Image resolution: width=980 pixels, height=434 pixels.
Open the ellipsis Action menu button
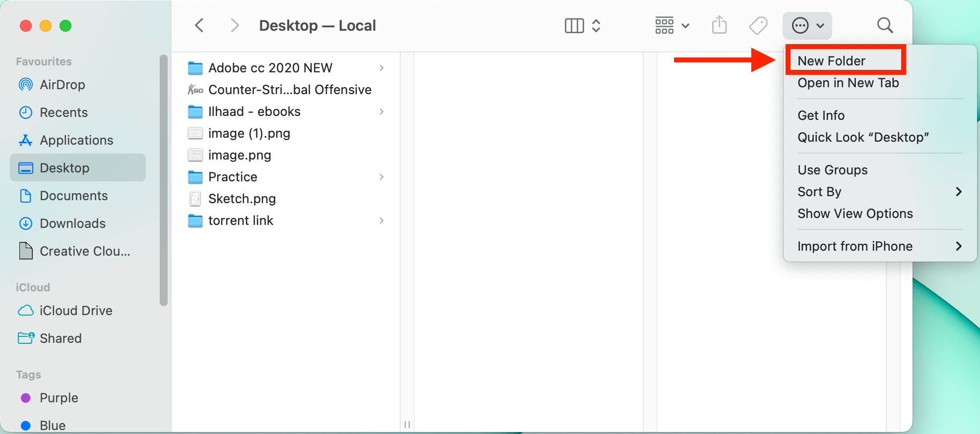coord(807,26)
